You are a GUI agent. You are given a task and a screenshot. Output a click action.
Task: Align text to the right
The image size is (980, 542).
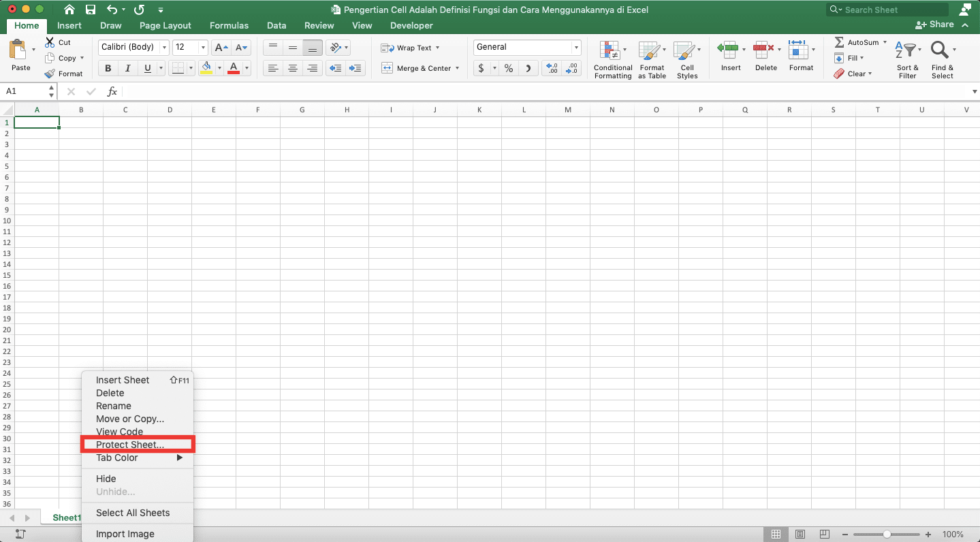coord(313,68)
